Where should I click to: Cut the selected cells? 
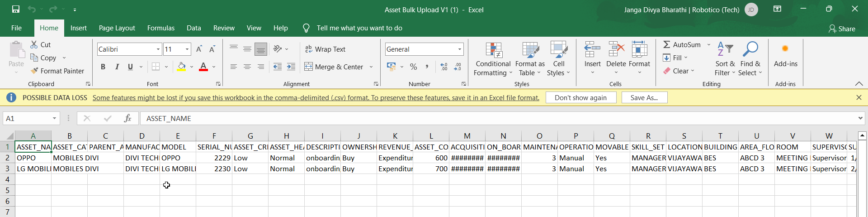pos(40,44)
